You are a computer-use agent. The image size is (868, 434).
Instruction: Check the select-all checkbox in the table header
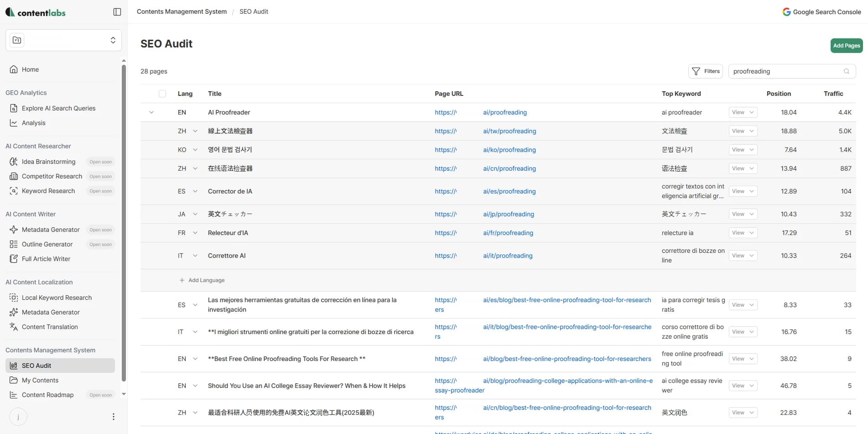(162, 94)
